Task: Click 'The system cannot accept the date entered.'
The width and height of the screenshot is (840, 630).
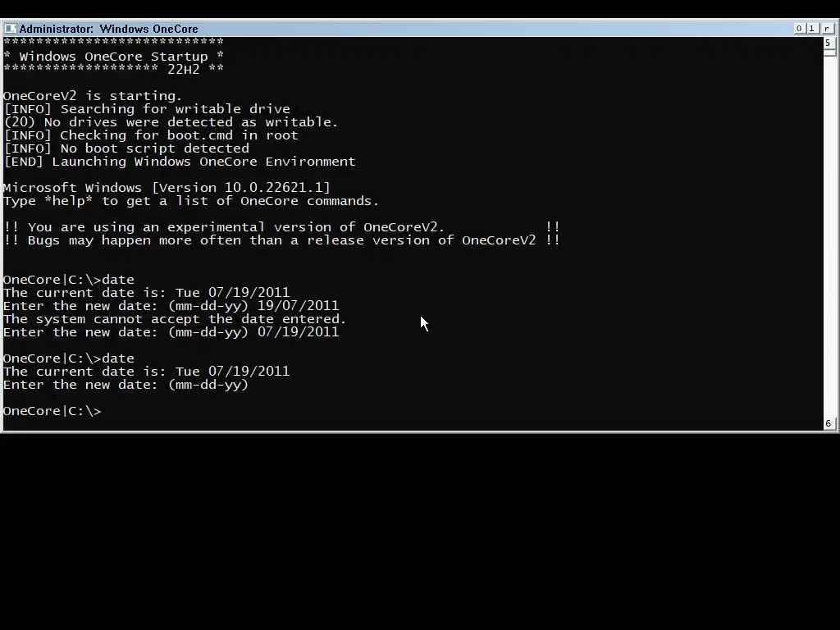Action: pyautogui.click(x=175, y=319)
